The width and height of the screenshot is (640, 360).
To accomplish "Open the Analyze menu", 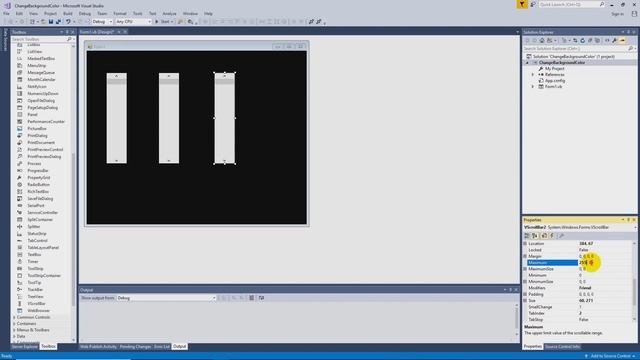I will coord(169,13).
